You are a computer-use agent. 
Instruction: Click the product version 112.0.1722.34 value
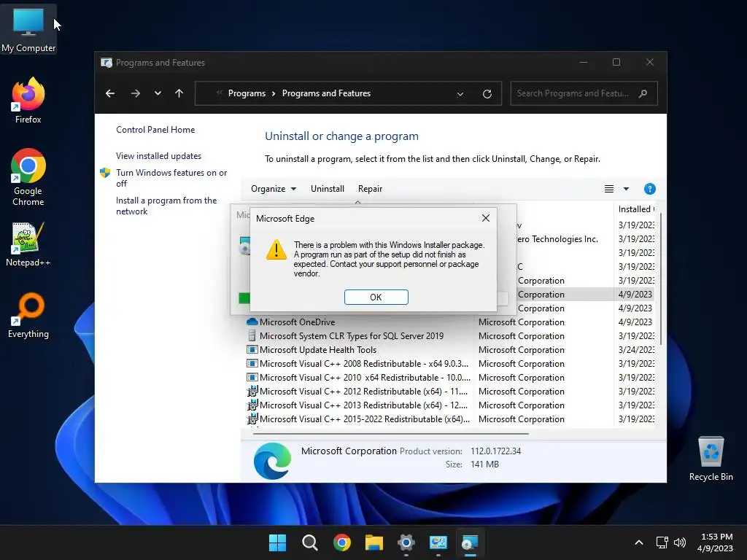[x=495, y=451]
